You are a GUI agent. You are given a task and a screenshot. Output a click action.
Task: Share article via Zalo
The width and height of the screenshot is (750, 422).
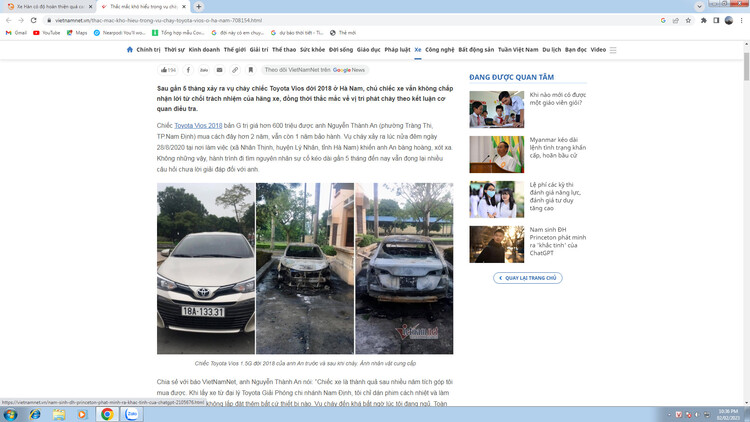click(x=204, y=70)
